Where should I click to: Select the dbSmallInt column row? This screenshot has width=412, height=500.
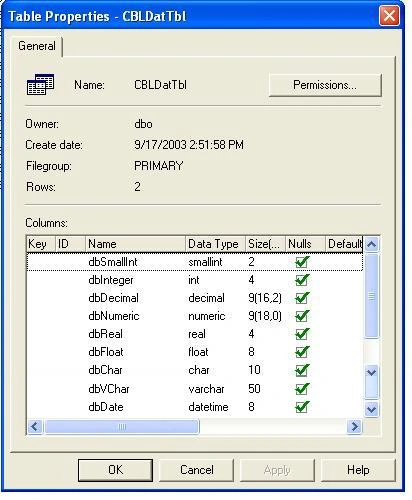tap(195, 262)
